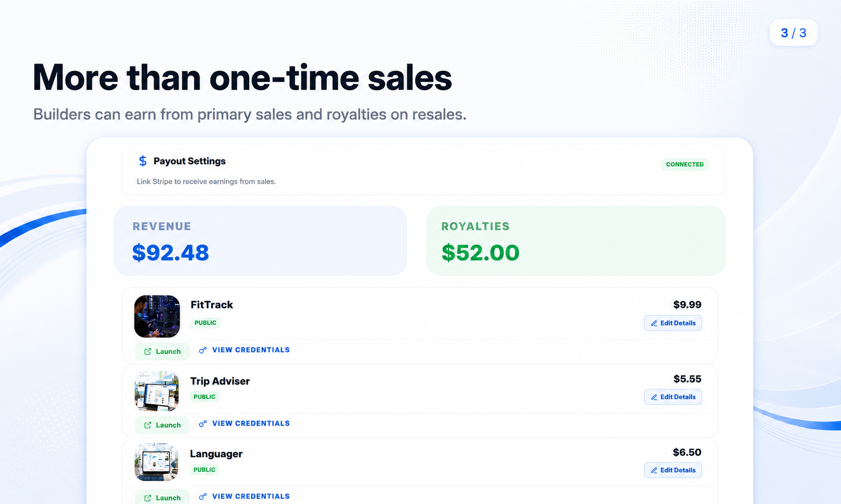Click the CONNECTED status badge
Image resolution: width=841 pixels, height=504 pixels.
685,164
